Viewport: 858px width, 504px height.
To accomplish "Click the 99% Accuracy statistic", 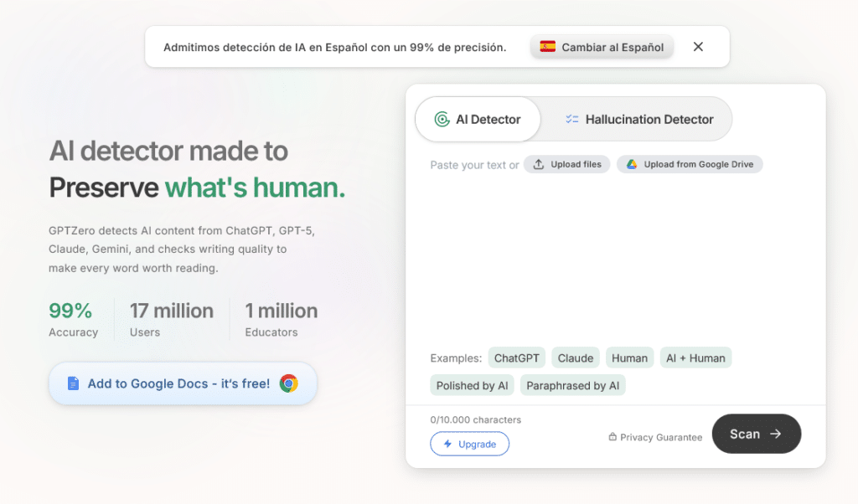I will tap(74, 319).
